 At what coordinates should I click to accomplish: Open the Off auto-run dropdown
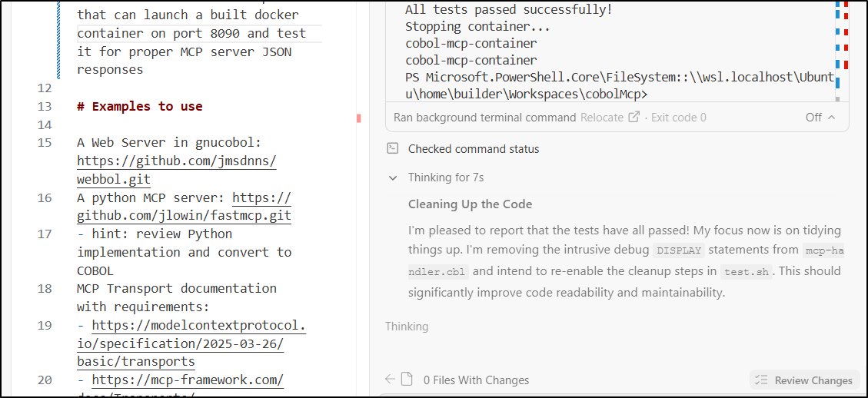coord(813,118)
